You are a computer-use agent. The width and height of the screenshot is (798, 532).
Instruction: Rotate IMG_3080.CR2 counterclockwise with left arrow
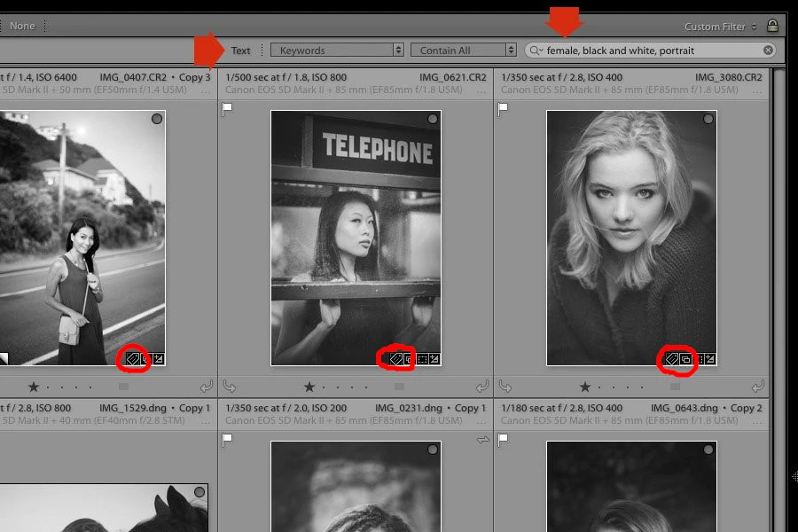(505, 387)
